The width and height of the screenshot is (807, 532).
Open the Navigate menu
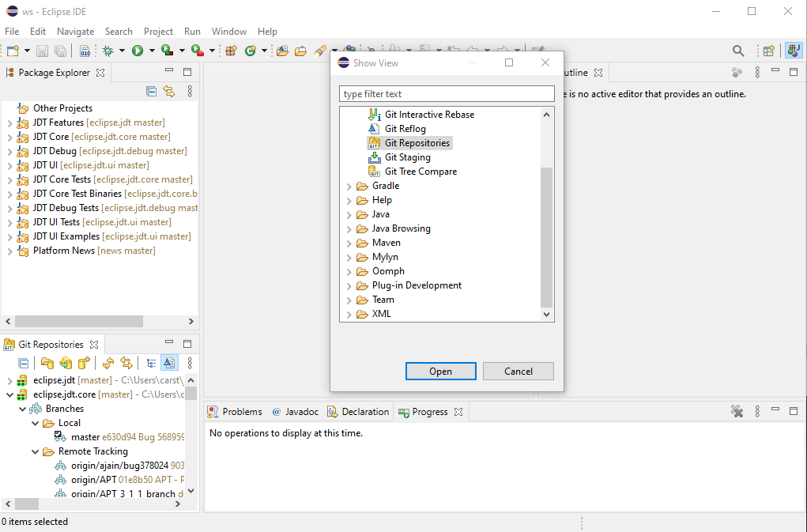pyautogui.click(x=76, y=32)
